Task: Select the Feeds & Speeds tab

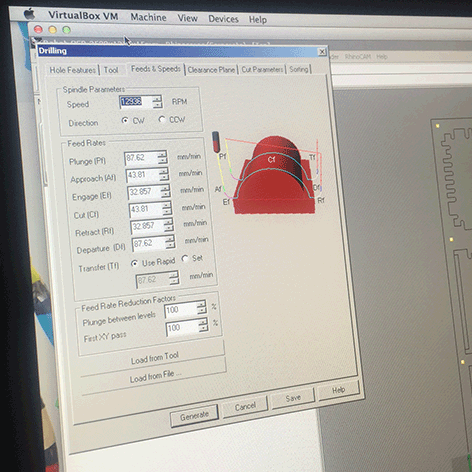Action: pyautogui.click(x=156, y=69)
